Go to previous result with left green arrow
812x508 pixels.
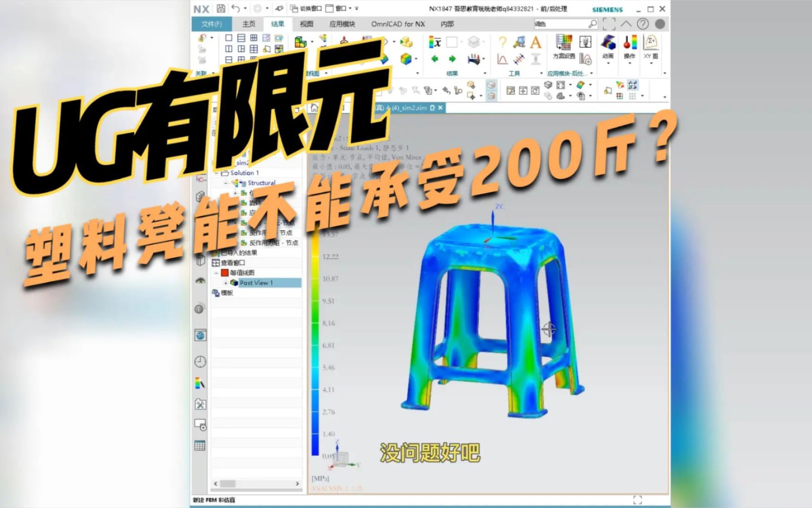(435, 59)
